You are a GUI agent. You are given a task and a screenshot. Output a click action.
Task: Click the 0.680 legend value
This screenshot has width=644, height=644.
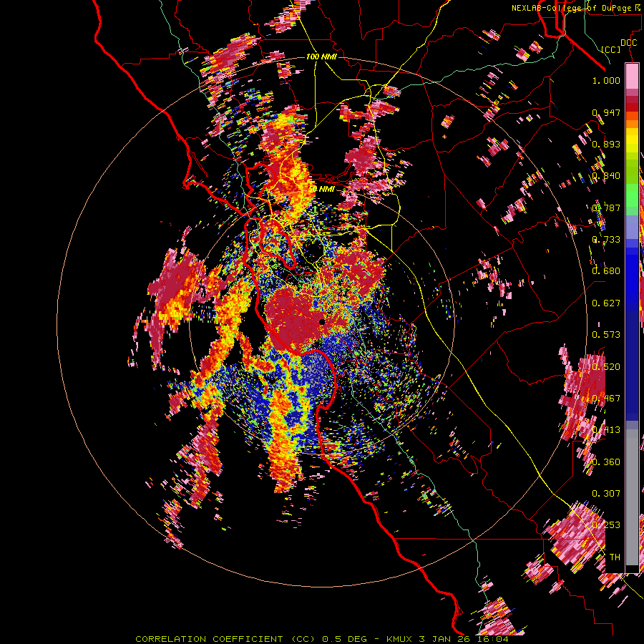(x=606, y=271)
